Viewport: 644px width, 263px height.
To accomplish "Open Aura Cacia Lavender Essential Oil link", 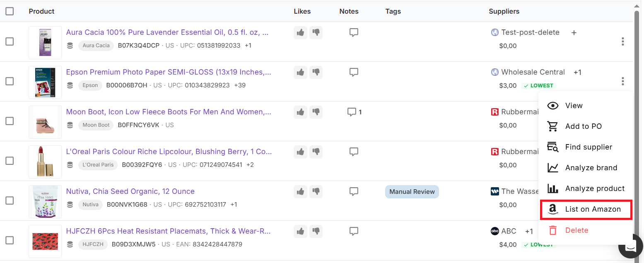I will 167,32.
